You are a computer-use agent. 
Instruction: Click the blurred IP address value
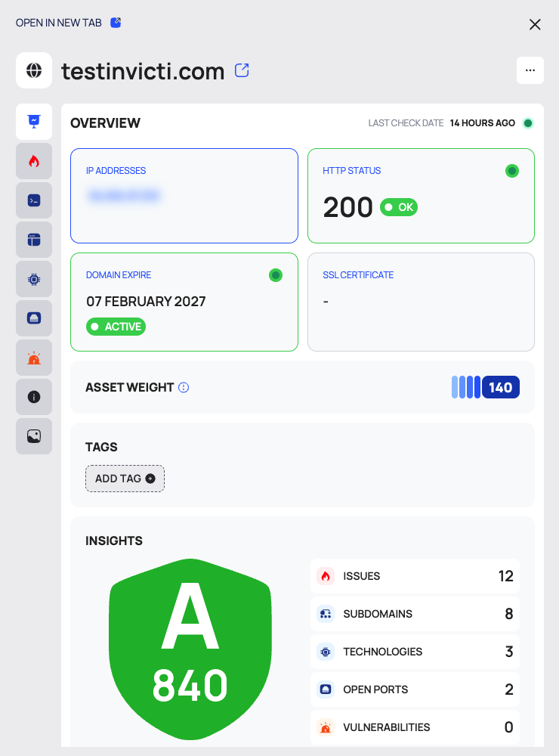tap(123, 195)
